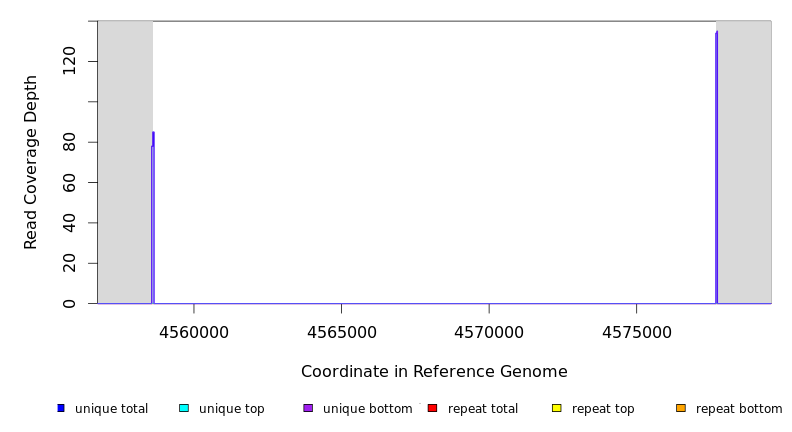The width and height of the screenshot is (792, 432).
Task: Click the blue unique total legend swatch
Action: (x=61, y=408)
